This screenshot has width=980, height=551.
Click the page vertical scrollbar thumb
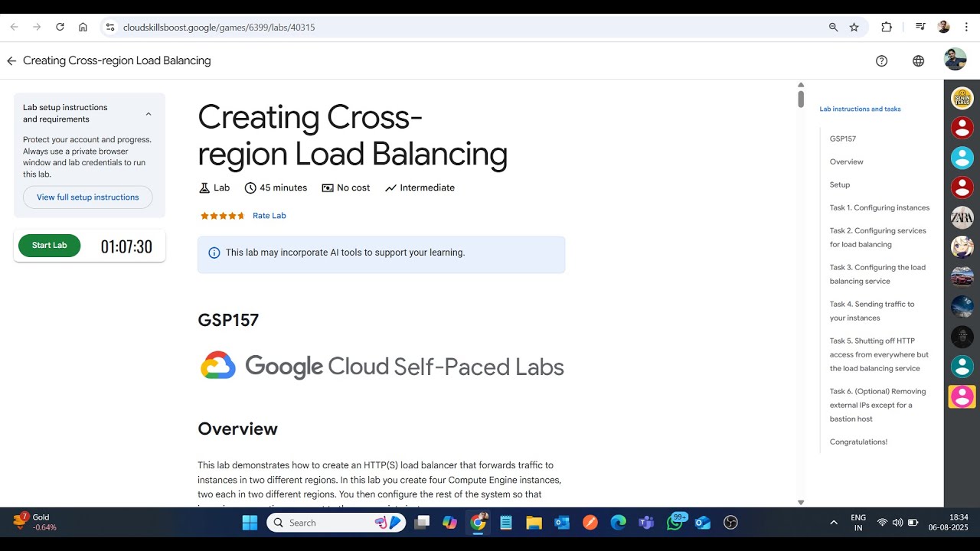click(801, 99)
